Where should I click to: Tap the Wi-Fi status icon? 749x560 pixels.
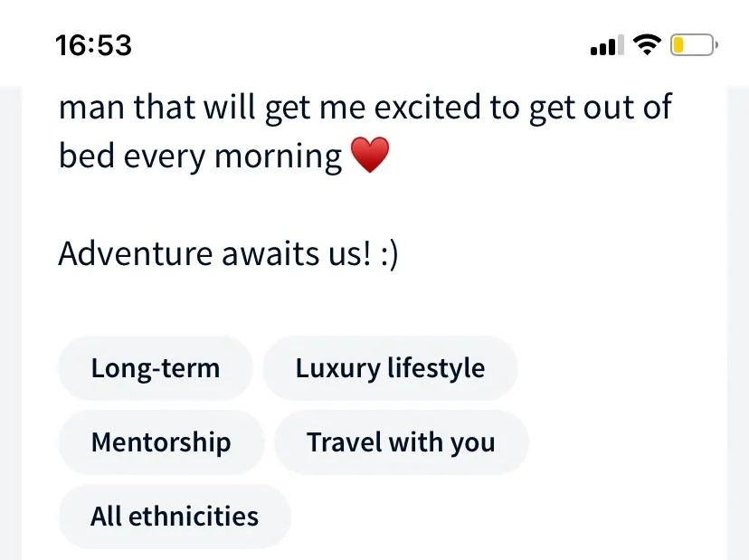click(647, 45)
